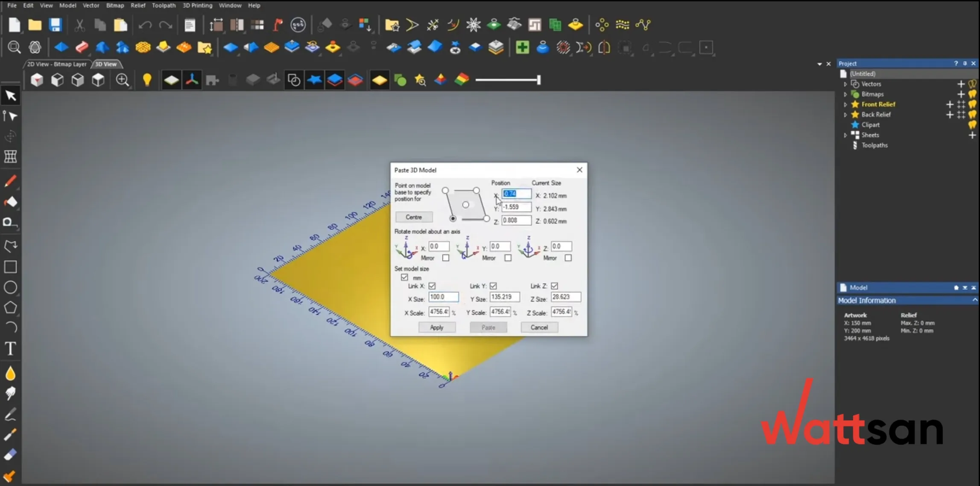Screen dimensions: 980x486
Task: Expand the Sheets tree node
Action: pyautogui.click(x=845, y=135)
